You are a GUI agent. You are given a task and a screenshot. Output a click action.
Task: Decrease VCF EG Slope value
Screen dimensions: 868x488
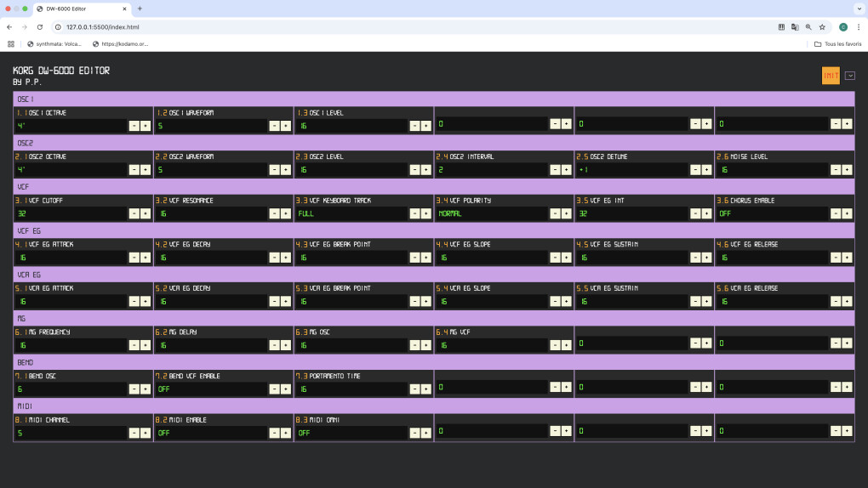click(555, 258)
